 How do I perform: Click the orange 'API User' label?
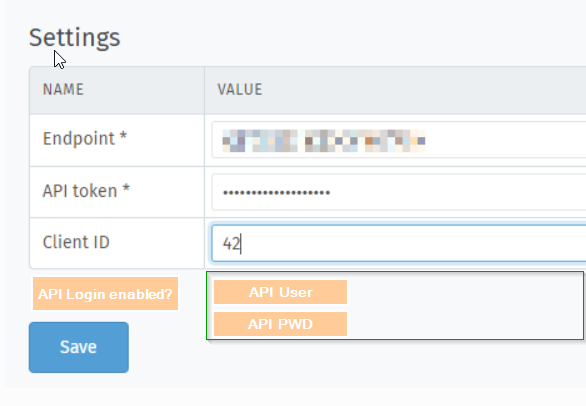pyautogui.click(x=280, y=292)
